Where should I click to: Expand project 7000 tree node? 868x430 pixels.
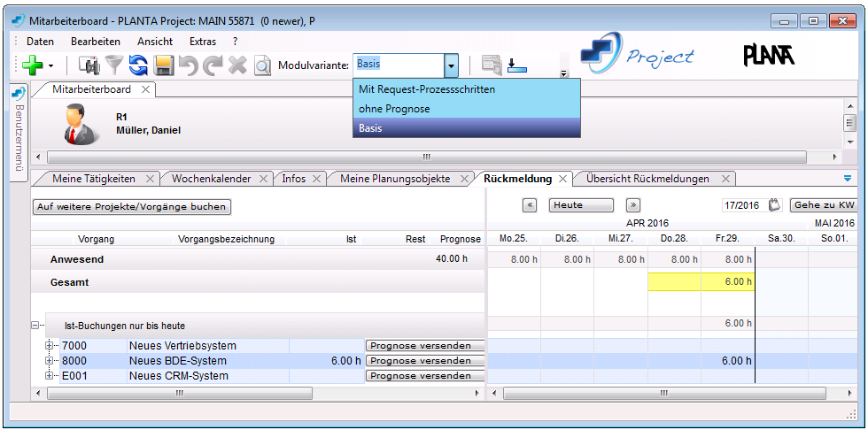[50, 346]
